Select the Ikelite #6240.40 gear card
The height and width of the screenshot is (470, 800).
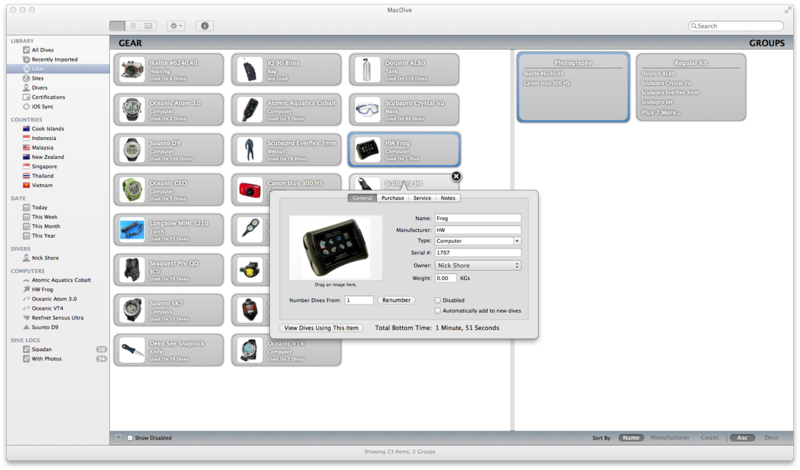pyautogui.click(x=168, y=69)
